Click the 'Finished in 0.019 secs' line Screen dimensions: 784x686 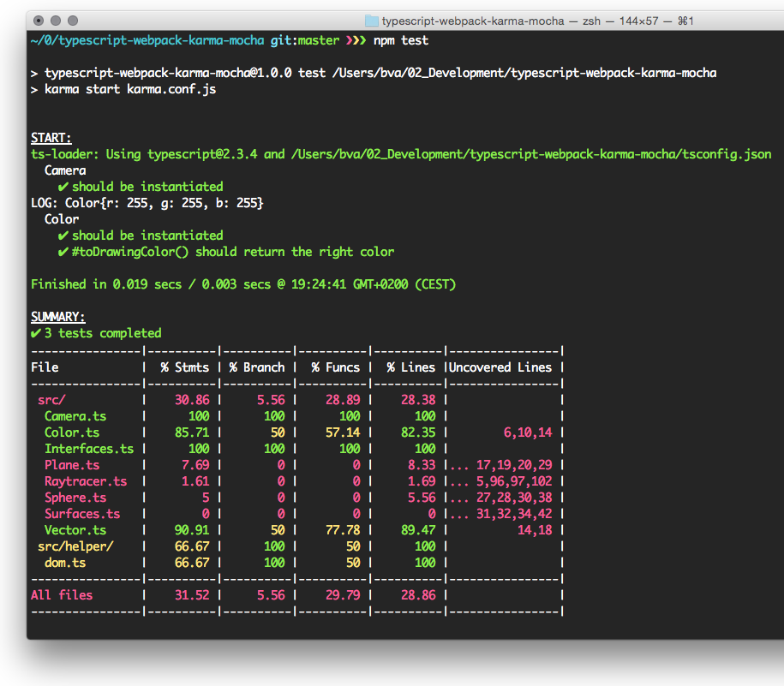point(243,284)
